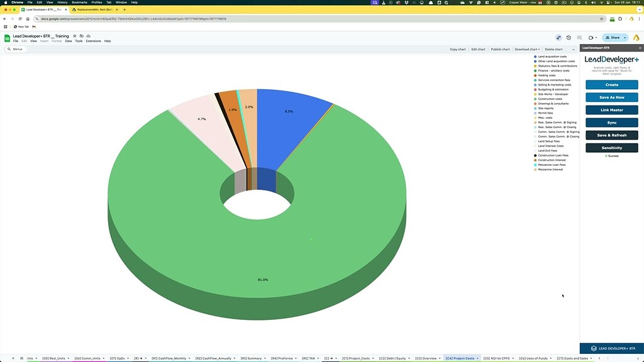Viewport: 644px width, 362px height.
Task: Add a new sheet with the plus icon
Action: (13, 358)
